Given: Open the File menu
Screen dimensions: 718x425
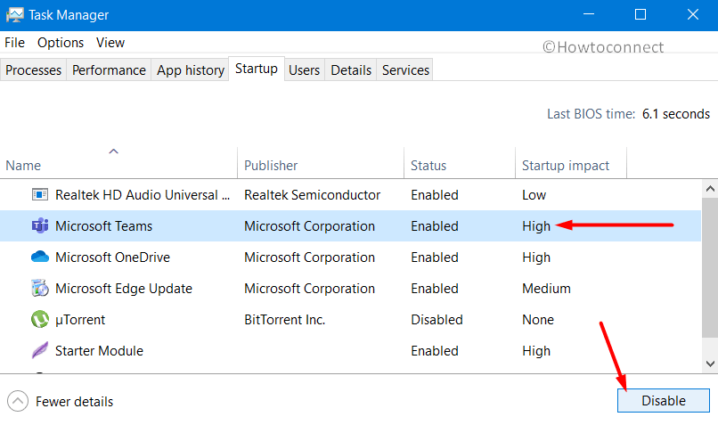Looking at the screenshot, I should click(x=15, y=43).
